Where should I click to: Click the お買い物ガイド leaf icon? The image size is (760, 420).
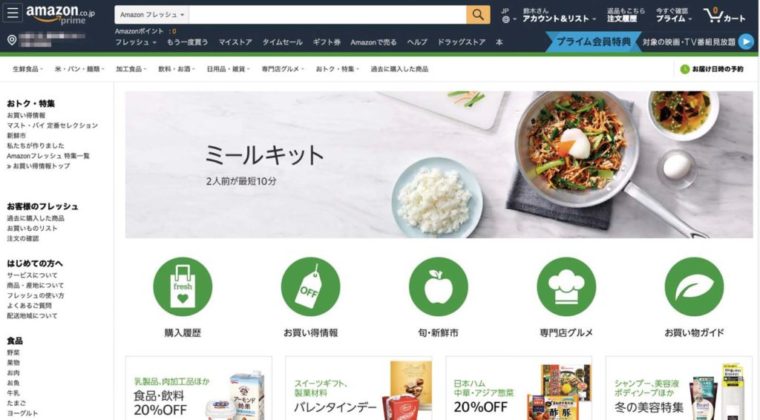694,286
